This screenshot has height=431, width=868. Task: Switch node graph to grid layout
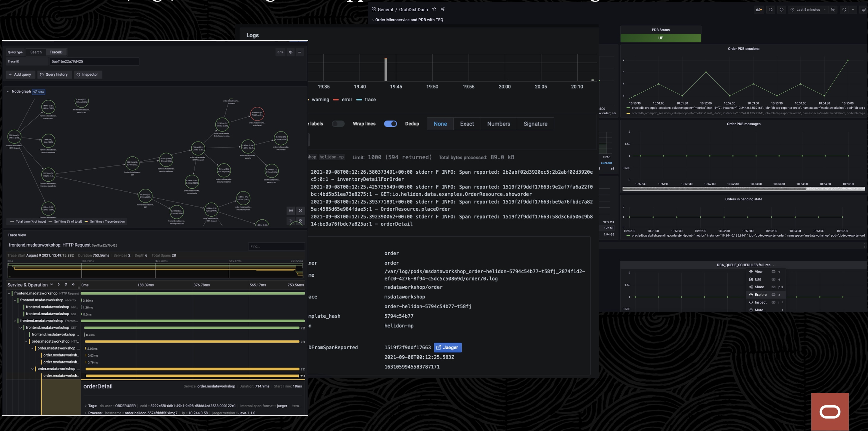300,221
